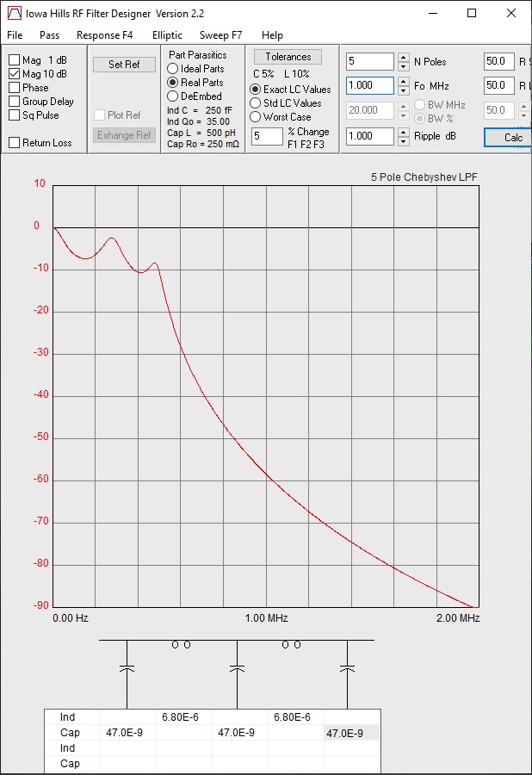Click the Cap L = 500 pH label
This screenshot has height=775, width=532.
click(x=201, y=133)
